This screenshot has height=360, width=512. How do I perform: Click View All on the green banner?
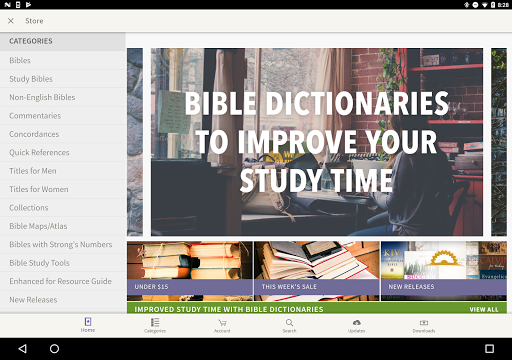point(484,309)
